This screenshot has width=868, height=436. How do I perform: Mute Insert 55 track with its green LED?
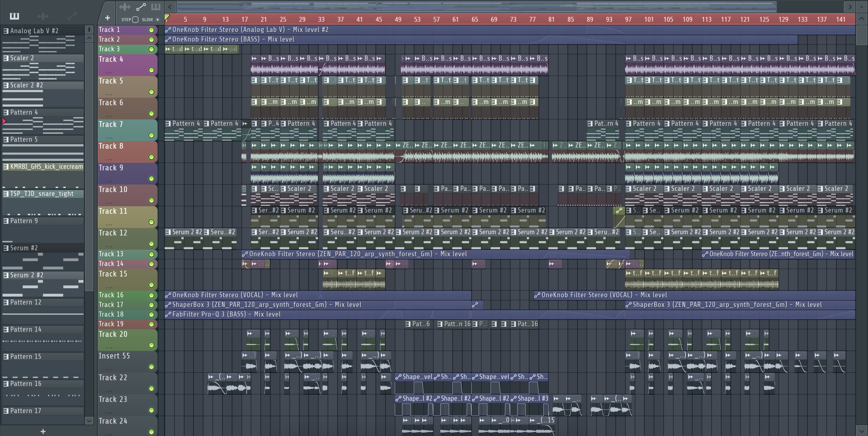coord(151,367)
